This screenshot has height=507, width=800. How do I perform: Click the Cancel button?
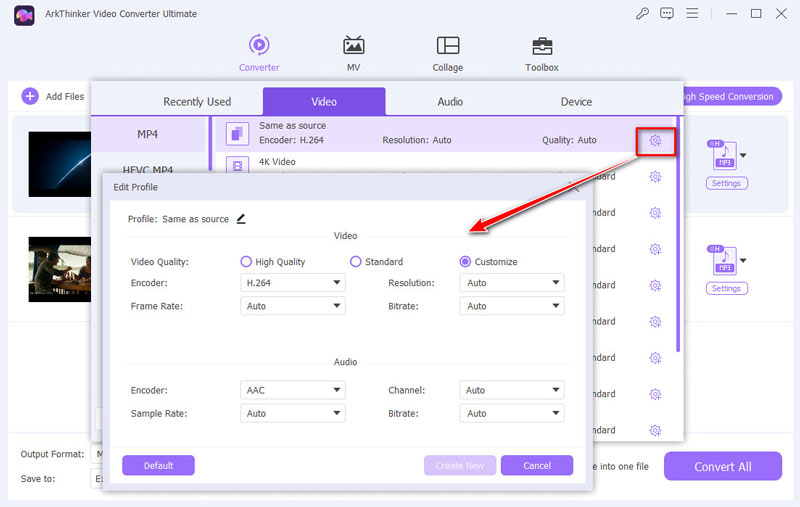pyautogui.click(x=537, y=465)
